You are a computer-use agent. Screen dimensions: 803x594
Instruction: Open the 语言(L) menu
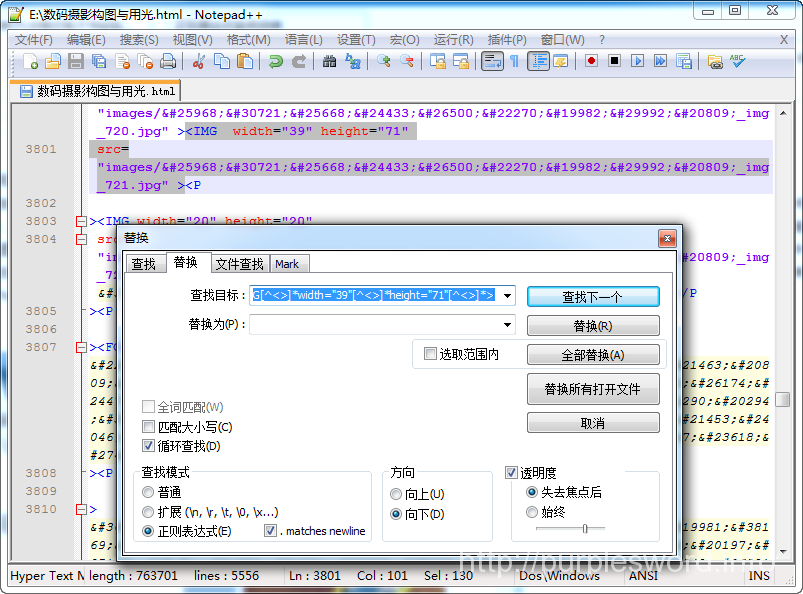coord(303,40)
